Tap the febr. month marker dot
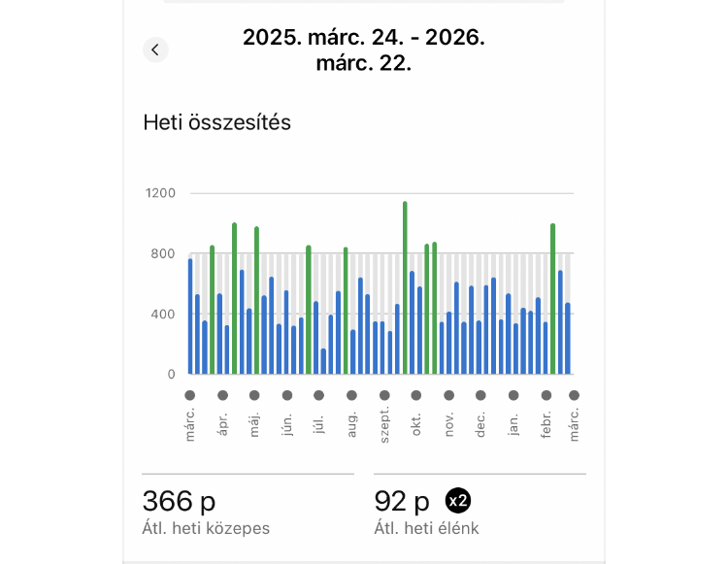The width and height of the screenshot is (728, 564). pos(546,395)
